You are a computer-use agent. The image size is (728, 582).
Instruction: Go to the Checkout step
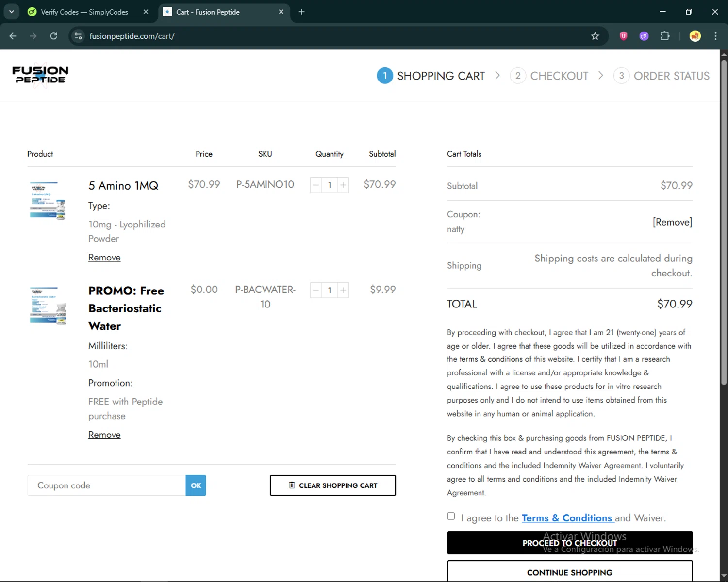point(549,76)
